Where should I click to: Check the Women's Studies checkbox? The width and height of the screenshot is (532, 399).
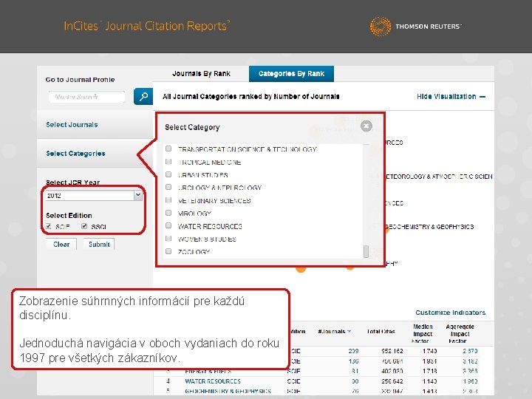[x=168, y=238]
